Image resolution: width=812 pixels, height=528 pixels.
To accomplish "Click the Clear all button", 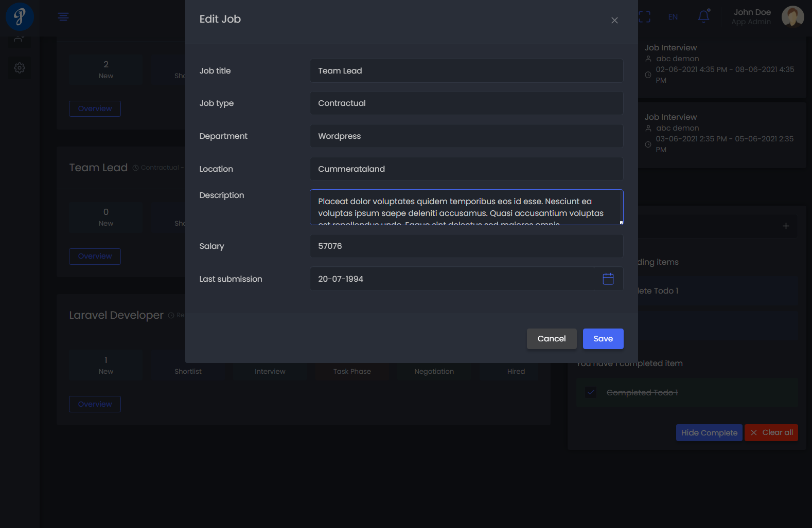I will 771,432.
